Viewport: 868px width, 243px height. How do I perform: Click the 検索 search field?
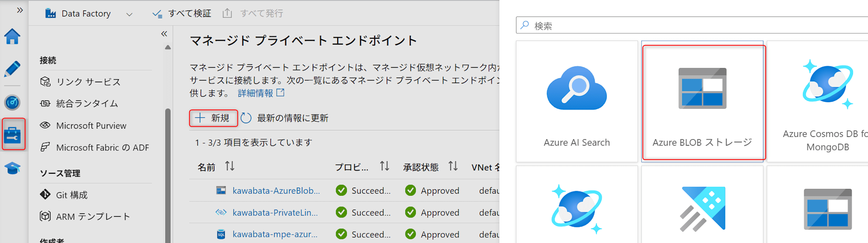[x=692, y=26]
